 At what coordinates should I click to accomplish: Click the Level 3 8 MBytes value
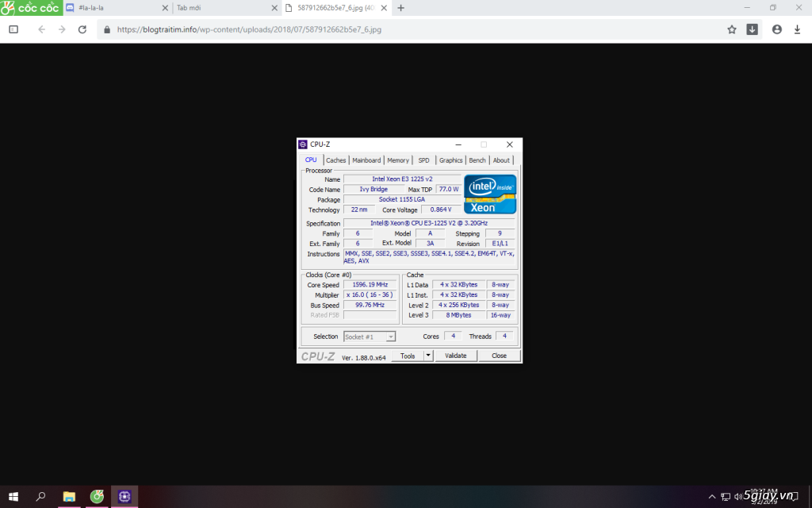[x=459, y=314]
